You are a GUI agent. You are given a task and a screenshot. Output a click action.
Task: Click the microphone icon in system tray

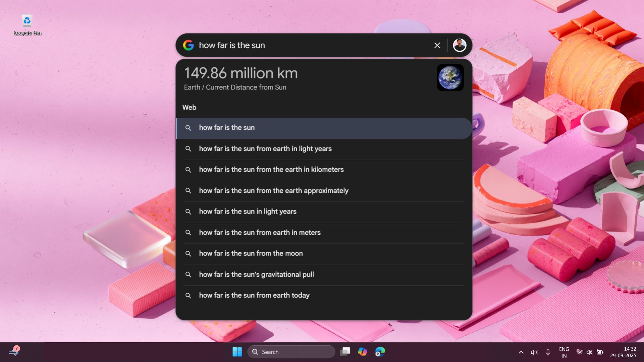pos(548,352)
